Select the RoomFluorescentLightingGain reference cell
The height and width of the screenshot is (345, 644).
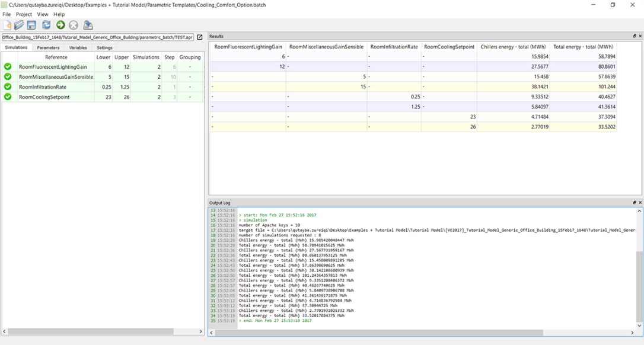[56, 66]
